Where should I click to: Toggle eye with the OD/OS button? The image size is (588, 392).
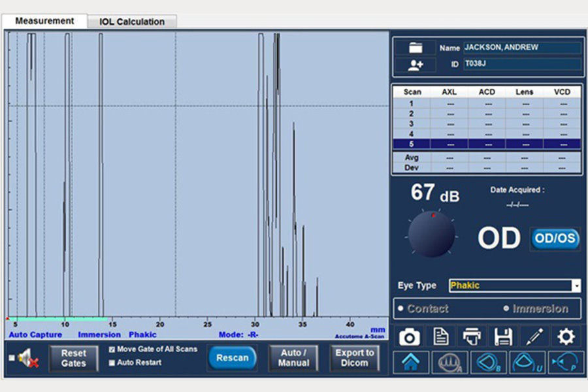tap(555, 238)
